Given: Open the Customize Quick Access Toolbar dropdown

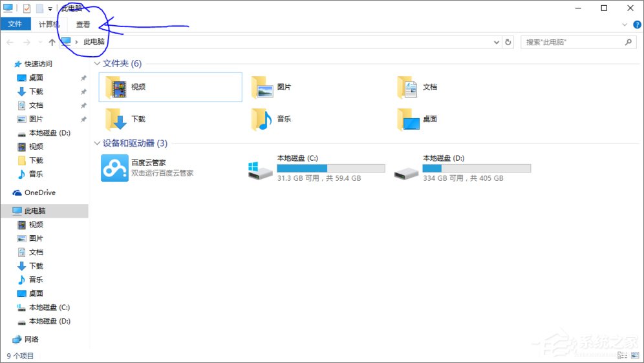Looking at the screenshot, I should (x=50, y=8).
